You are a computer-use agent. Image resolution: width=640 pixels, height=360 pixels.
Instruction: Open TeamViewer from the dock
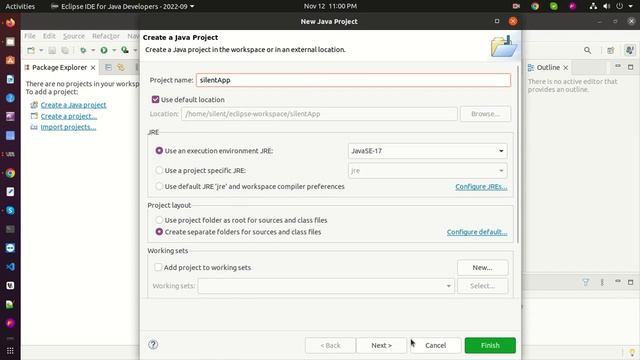tap(10, 248)
